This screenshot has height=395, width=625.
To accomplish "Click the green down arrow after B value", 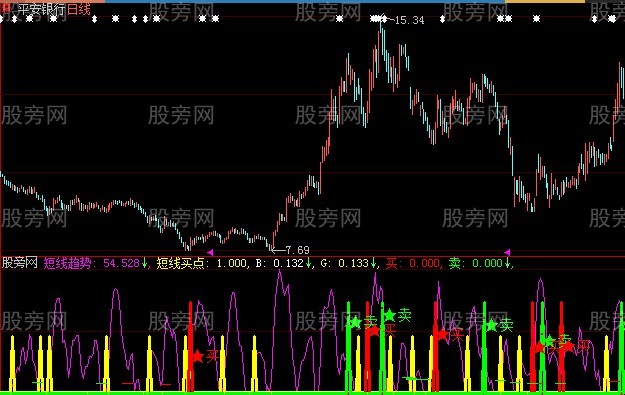I will click(x=308, y=263).
